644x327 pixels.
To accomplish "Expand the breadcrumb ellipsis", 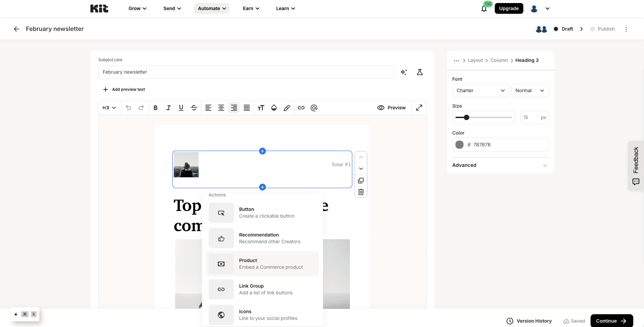I will point(456,61).
